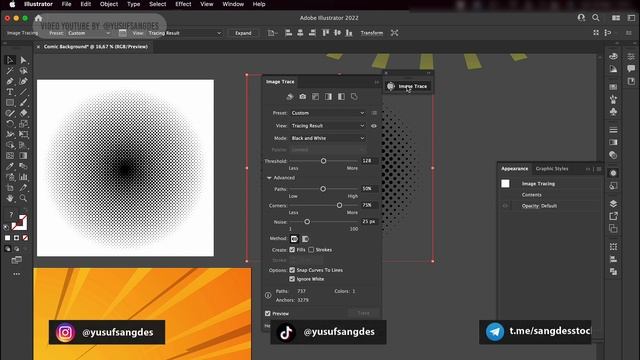Click the Paths percentage field
The height and width of the screenshot is (360, 640).
(369, 189)
